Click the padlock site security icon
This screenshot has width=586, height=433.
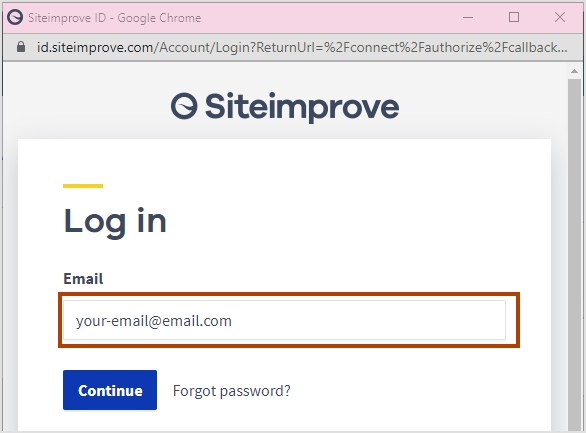[21, 47]
